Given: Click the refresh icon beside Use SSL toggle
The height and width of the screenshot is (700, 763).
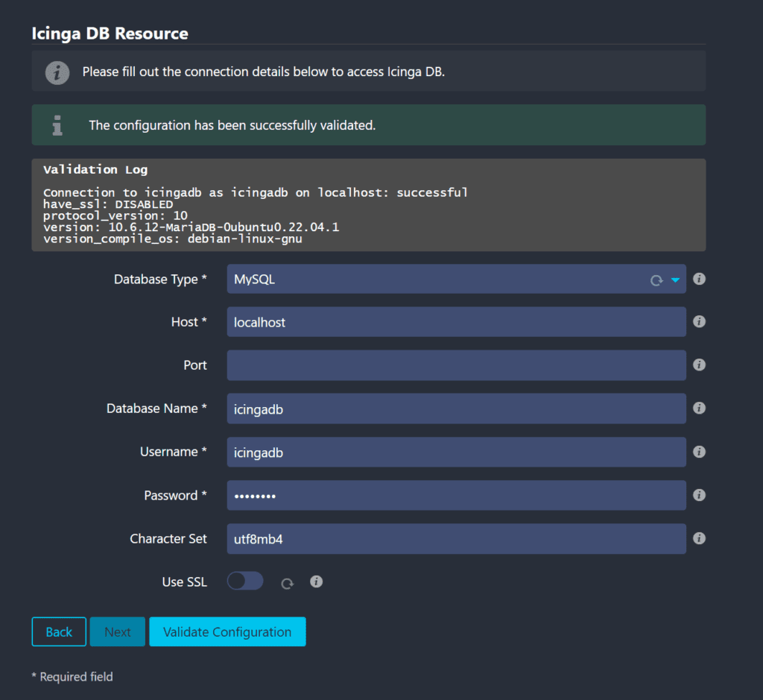Looking at the screenshot, I should (x=287, y=583).
